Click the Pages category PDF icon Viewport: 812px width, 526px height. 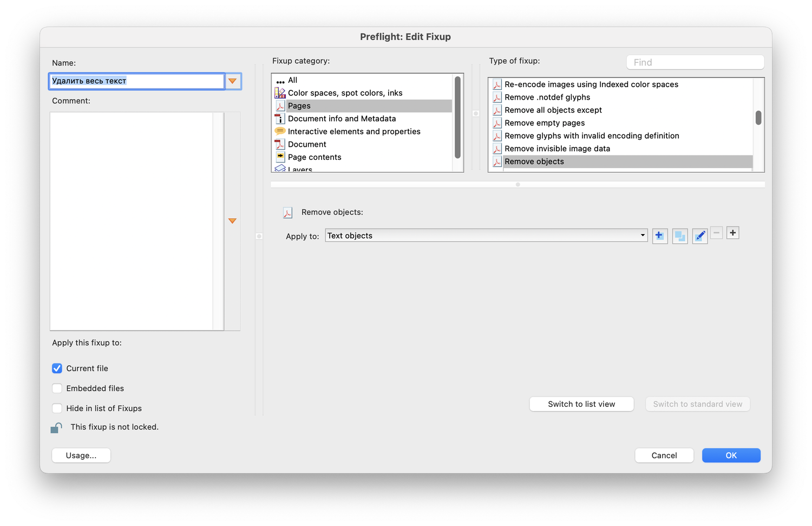point(280,106)
